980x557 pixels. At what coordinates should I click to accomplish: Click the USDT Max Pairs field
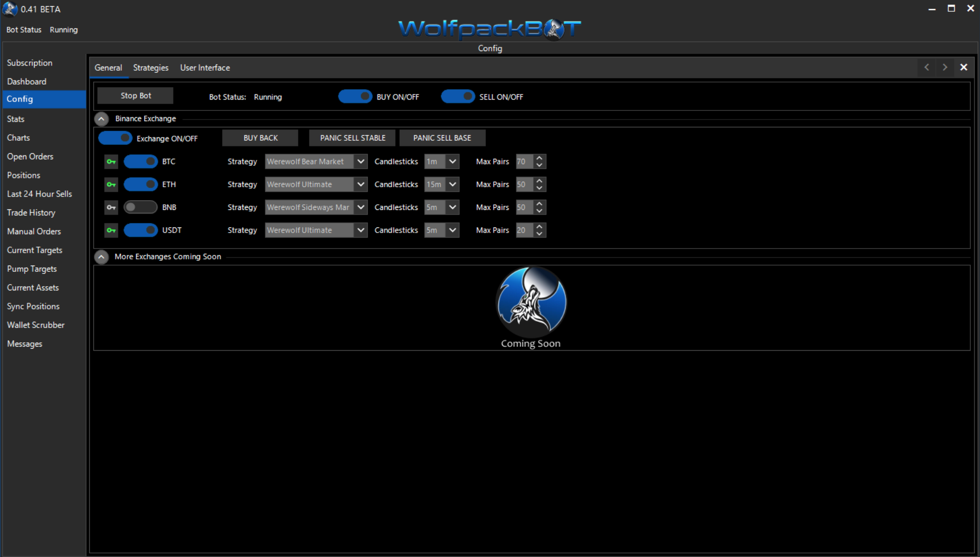pos(525,230)
